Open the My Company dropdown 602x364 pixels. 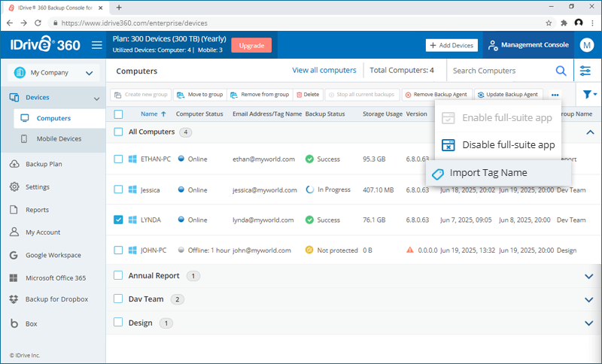tap(53, 72)
